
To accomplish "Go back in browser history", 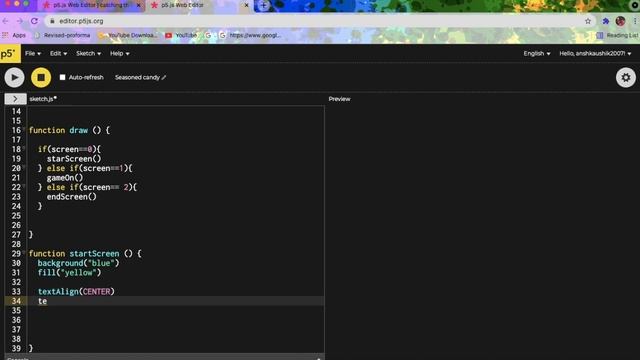I will (x=6, y=21).
